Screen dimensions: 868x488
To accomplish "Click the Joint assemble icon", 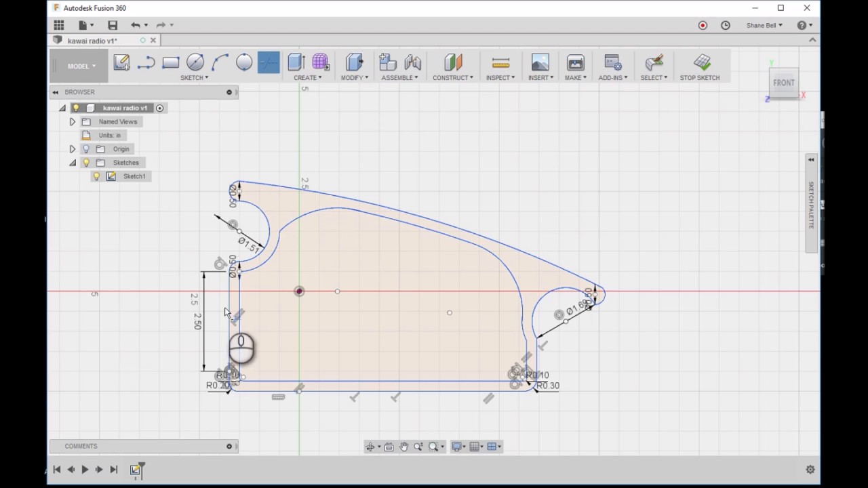I will click(x=412, y=62).
